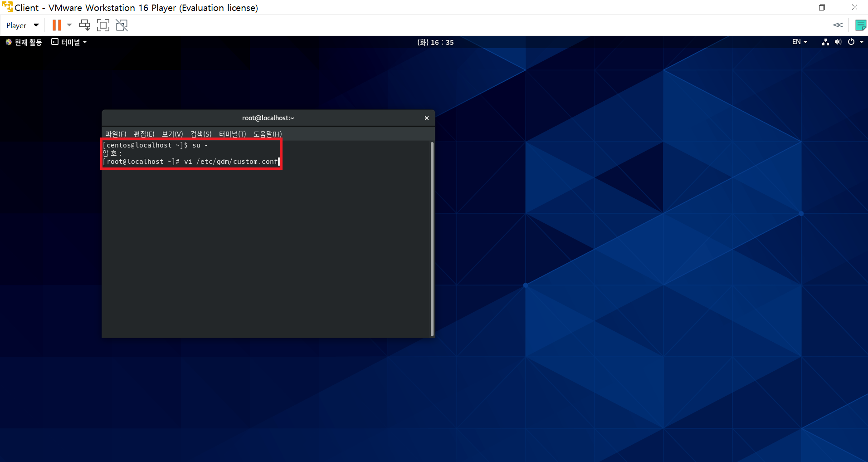Open the VMware notes/messages icon
The height and width of the screenshot is (462, 868).
860,25
